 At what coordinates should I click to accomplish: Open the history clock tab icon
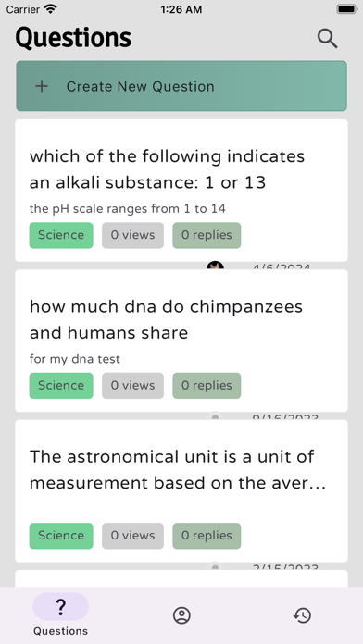pyautogui.click(x=302, y=615)
